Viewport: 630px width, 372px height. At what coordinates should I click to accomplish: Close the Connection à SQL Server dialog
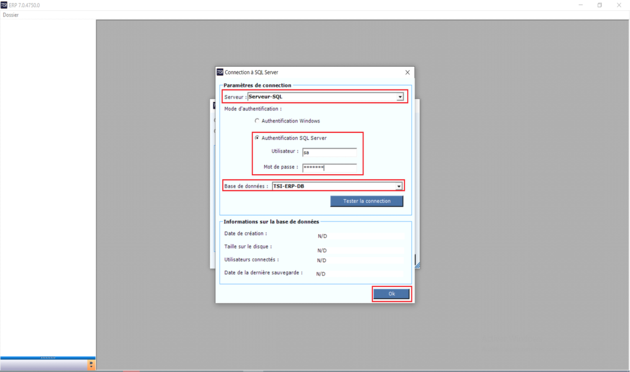[x=407, y=72]
